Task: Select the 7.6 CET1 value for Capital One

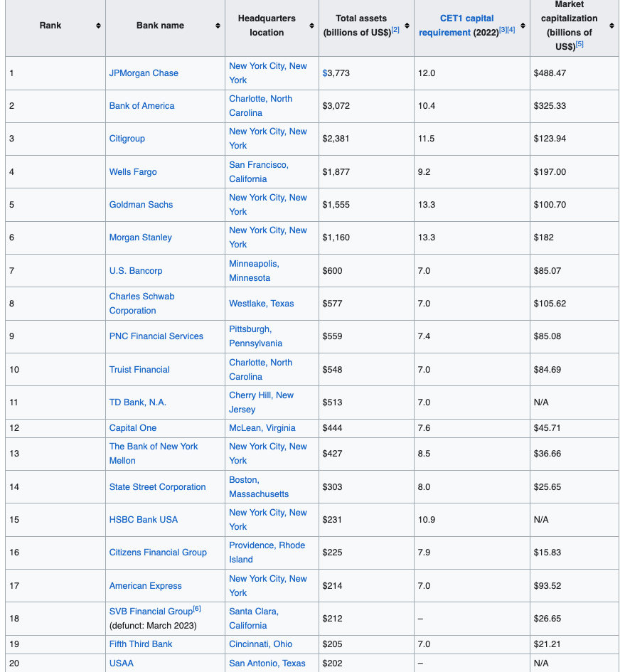Action: coord(424,428)
